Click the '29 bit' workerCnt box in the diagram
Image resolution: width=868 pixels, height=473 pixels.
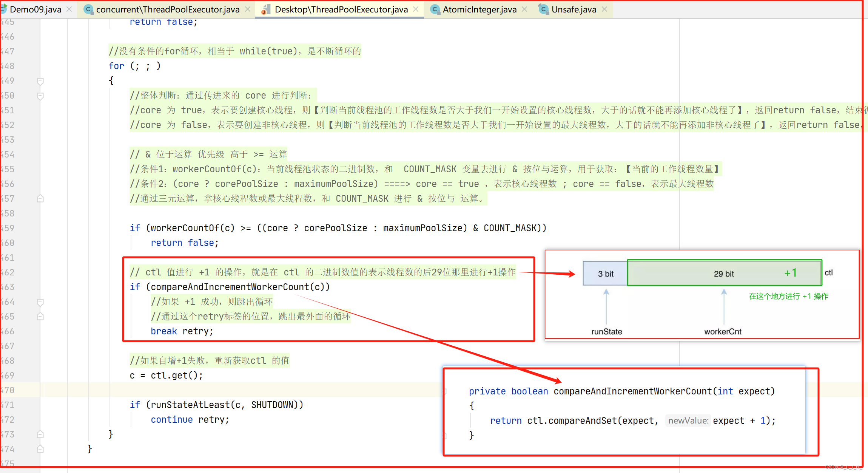(x=725, y=273)
